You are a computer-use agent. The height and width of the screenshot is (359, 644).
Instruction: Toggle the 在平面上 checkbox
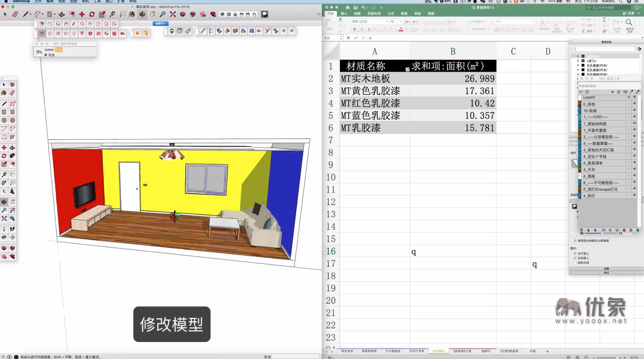575,254
